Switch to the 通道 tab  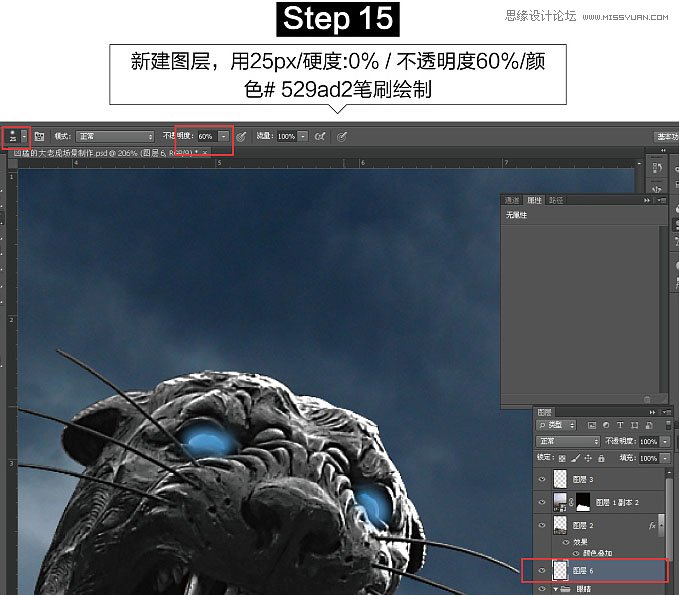[x=512, y=200]
